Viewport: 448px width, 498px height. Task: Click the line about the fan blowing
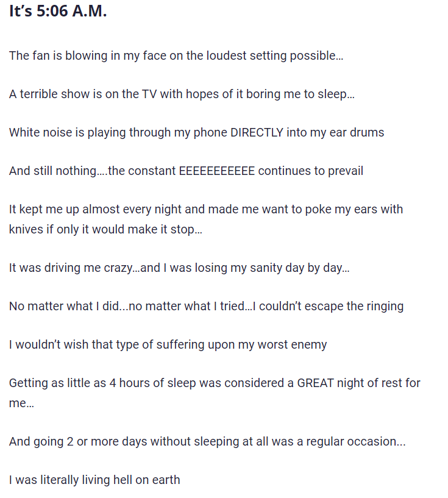[176, 55]
